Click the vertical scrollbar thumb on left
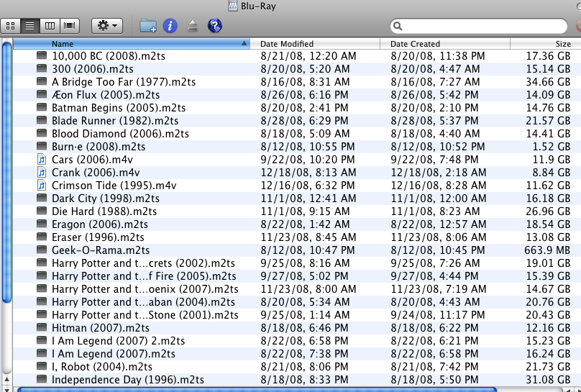This screenshot has height=392, width=581. pos(6,173)
